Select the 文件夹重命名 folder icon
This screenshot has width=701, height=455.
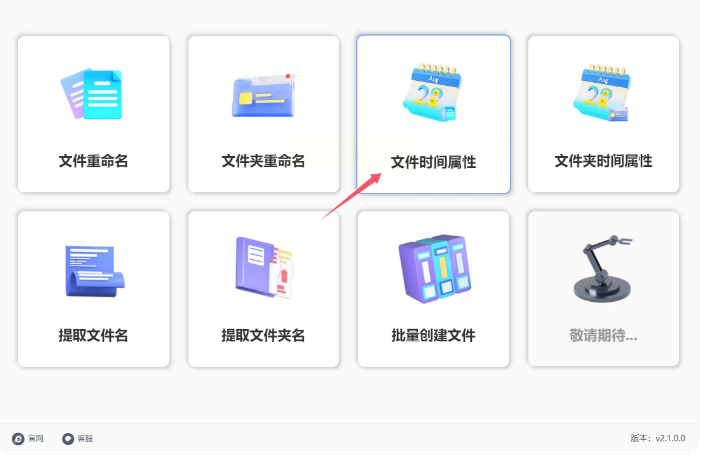pos(263,95)
